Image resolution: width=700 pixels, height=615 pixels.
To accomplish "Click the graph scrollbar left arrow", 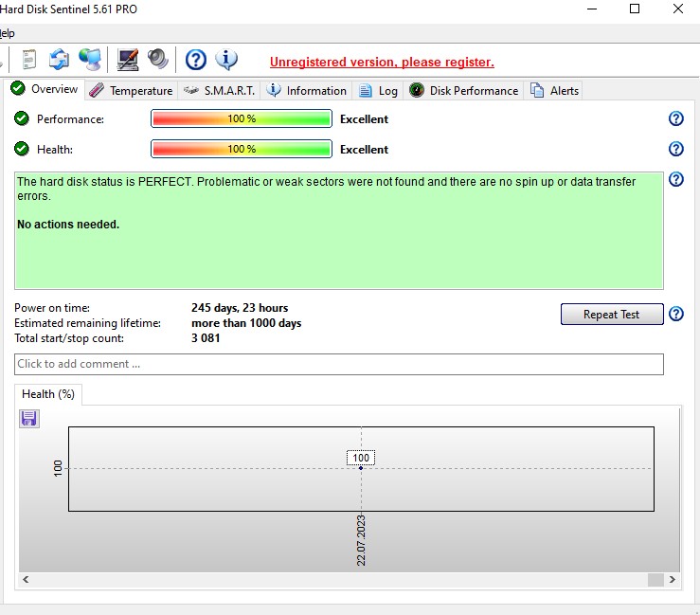I will (26, 579).
